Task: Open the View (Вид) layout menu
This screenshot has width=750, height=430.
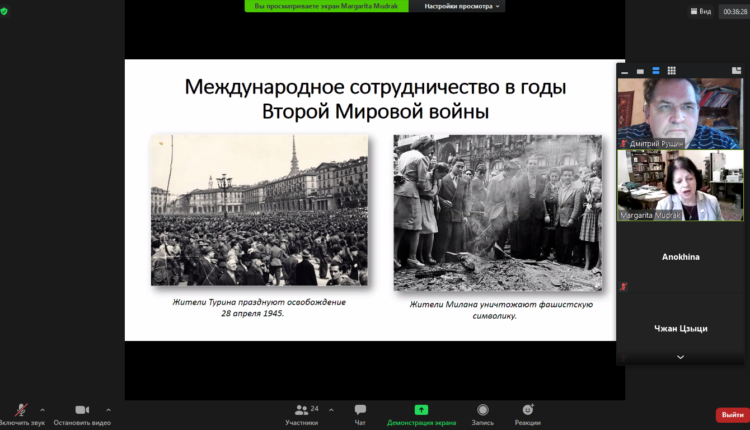Action: (701, 11)
